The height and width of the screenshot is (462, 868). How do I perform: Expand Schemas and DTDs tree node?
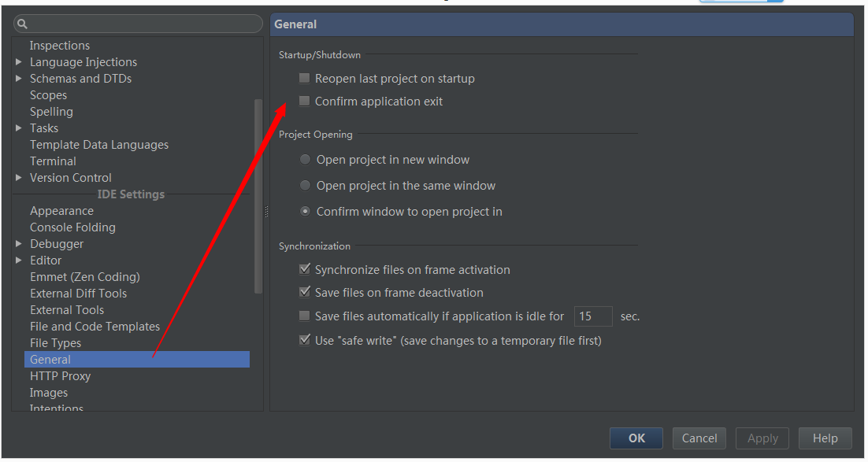[19, 79]
